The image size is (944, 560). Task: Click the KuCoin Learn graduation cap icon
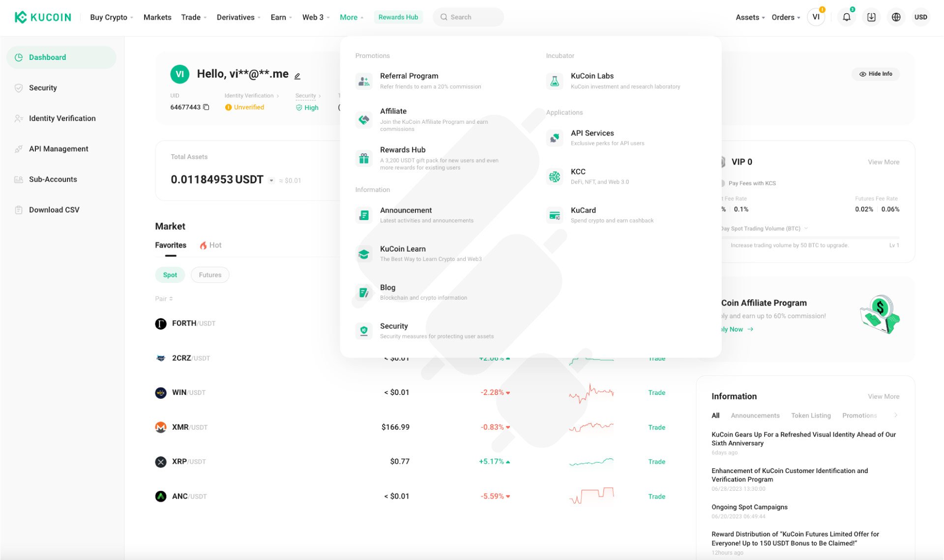pos(364,252)
